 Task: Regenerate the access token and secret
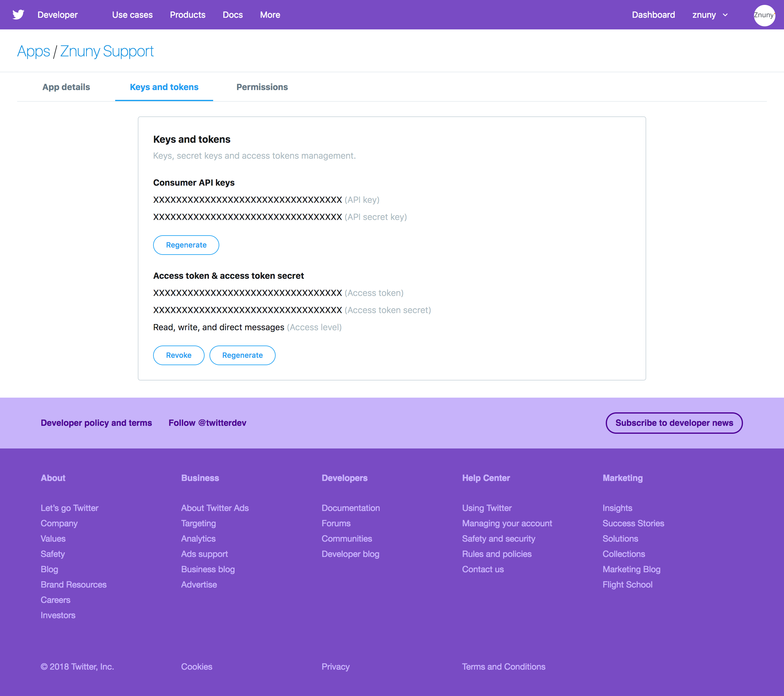click(243, 355)
